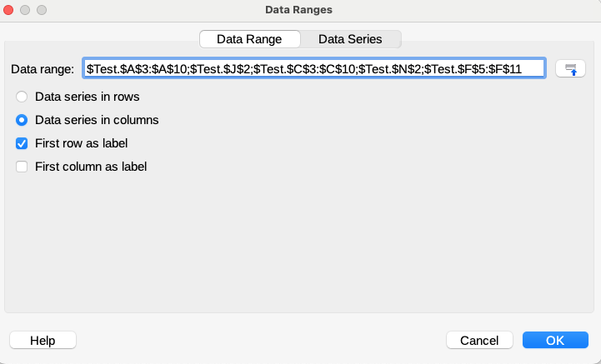Click the gray zoom window button
Screen dimensions: 601x364
click(42, 10)
